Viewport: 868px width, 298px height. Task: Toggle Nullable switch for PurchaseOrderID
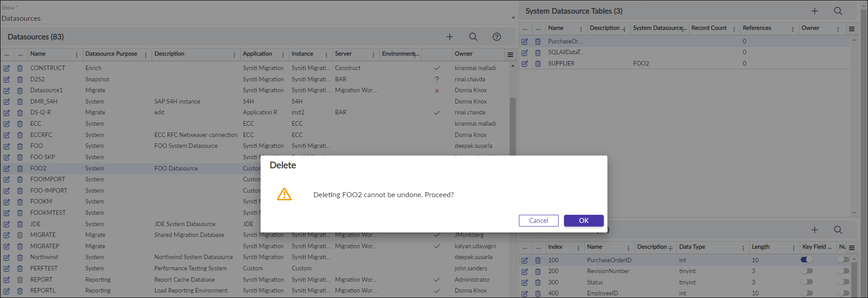tap(843, 260)
